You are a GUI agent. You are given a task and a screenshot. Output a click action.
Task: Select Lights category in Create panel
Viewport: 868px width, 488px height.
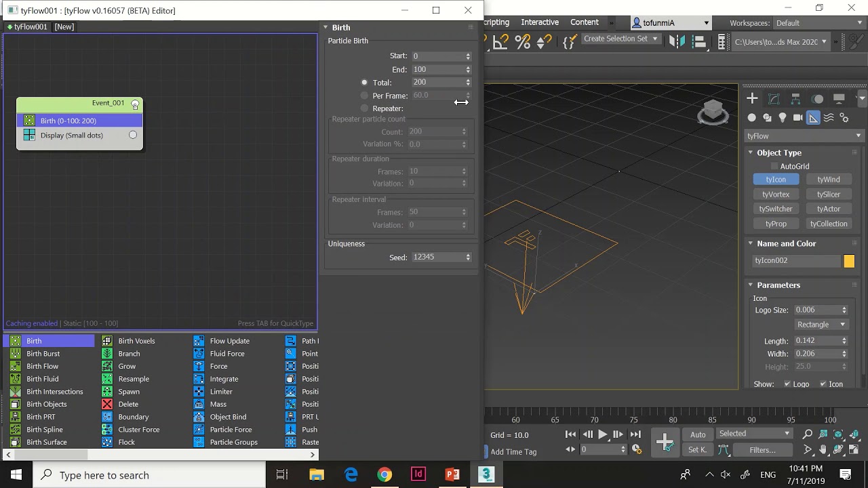coord(783,118)
